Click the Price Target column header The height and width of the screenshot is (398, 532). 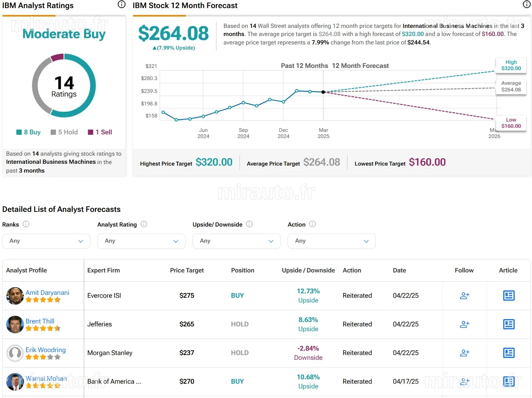pyautogui.click(x=187, y=270)
